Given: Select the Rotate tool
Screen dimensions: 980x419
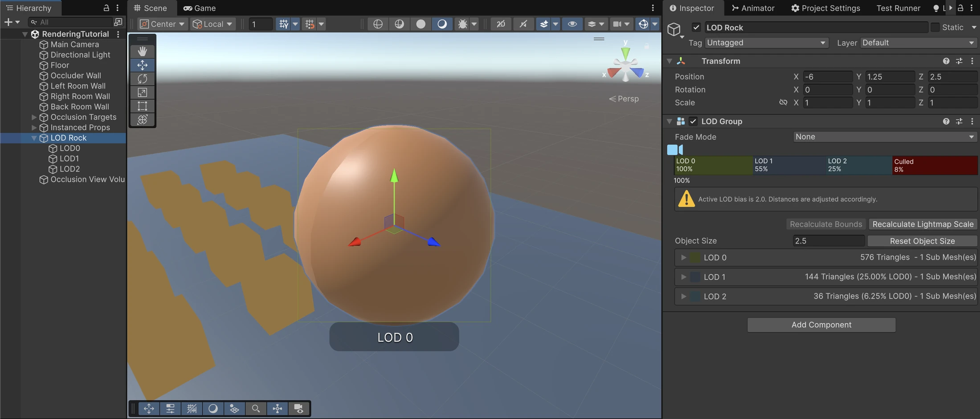Looking at the screenshot, I should pyautogui.click(x=143, y=79).
